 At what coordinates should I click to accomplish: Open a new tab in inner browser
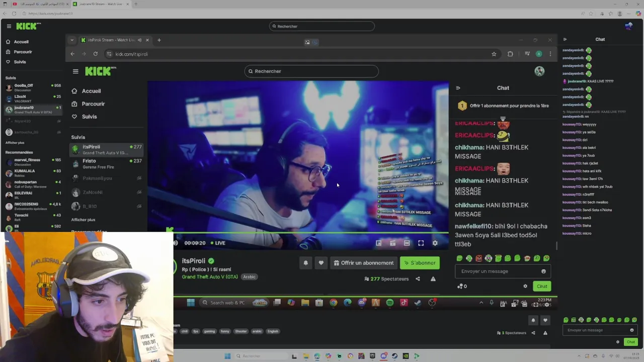coord(159,40)
